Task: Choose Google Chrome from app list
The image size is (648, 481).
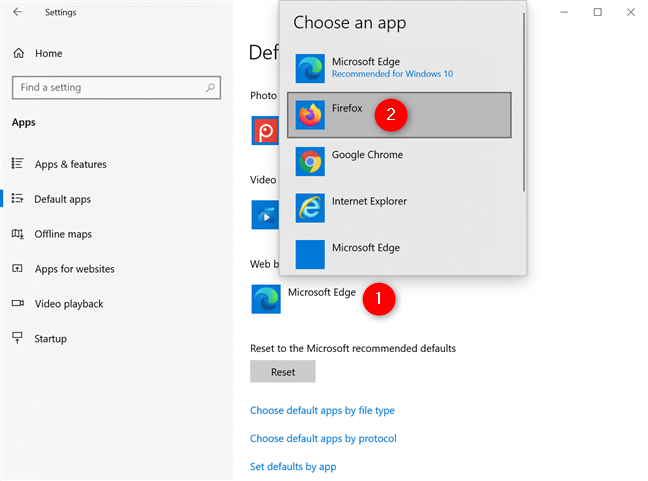Action: click(x=399, y=161)
